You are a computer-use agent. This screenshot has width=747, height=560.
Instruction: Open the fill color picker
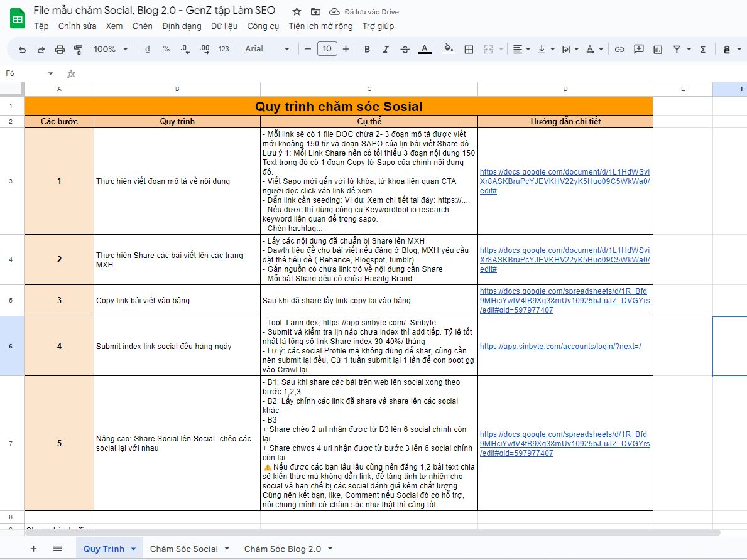pyautogui.click(x=449, y=48)
